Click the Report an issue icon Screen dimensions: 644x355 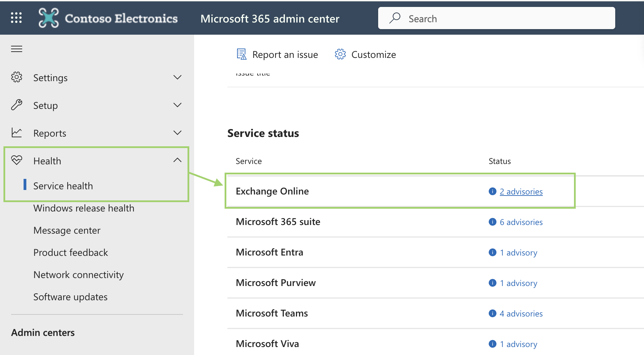[242, 54]
